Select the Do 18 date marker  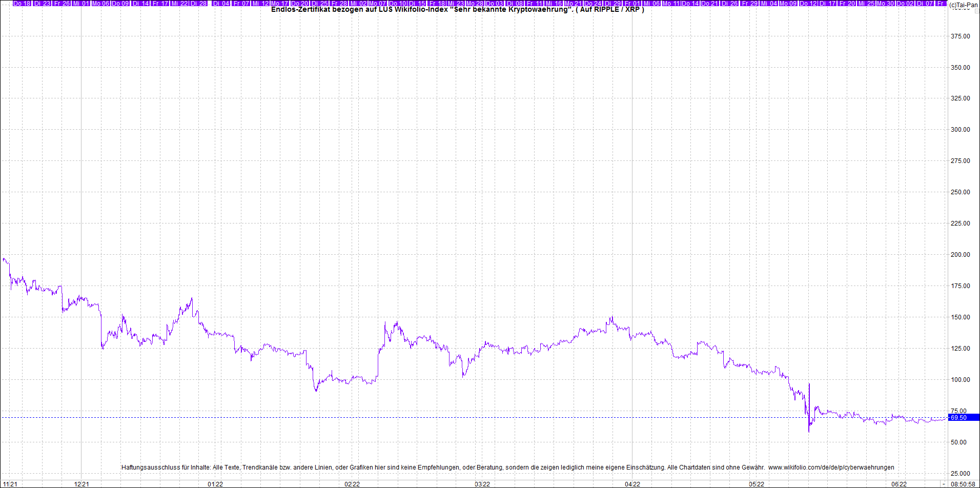pos(22,3)
